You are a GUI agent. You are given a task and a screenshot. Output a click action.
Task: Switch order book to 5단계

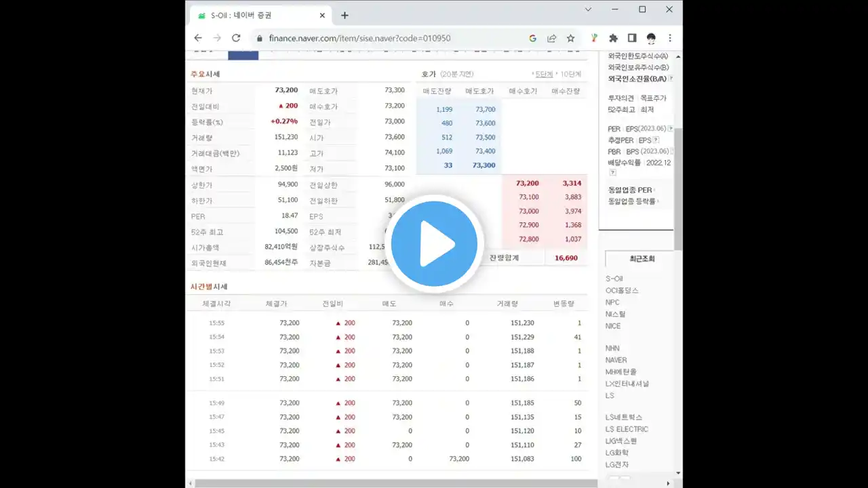tap(543, 74)
